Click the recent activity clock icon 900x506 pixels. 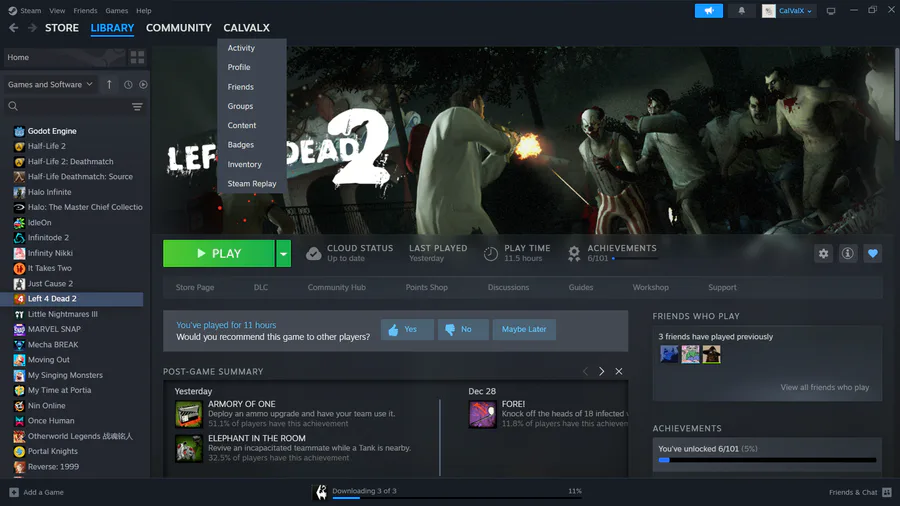[x=128, y=84]
